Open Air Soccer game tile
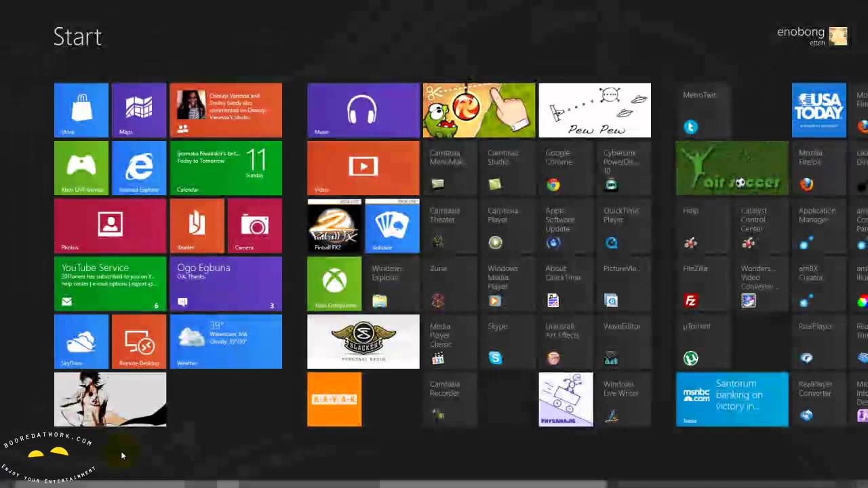 tap(732, 168)
